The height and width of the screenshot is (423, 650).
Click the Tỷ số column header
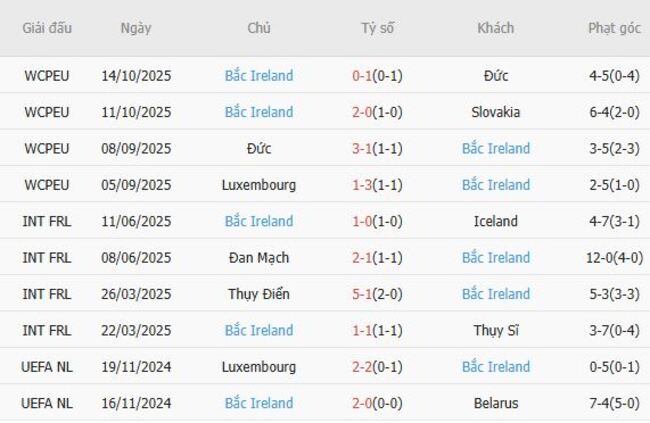[x=377, y=28]
